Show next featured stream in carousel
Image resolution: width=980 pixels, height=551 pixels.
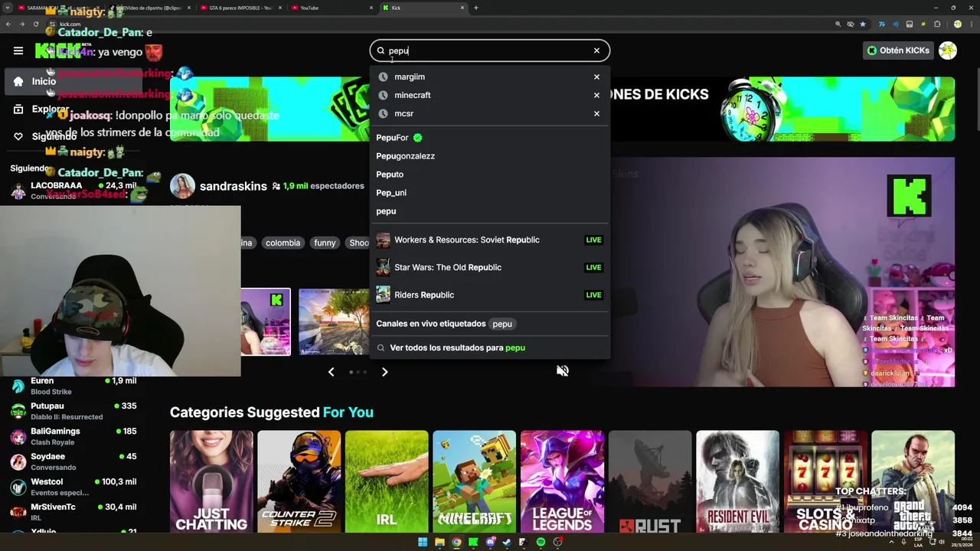(x=384, y=372)
